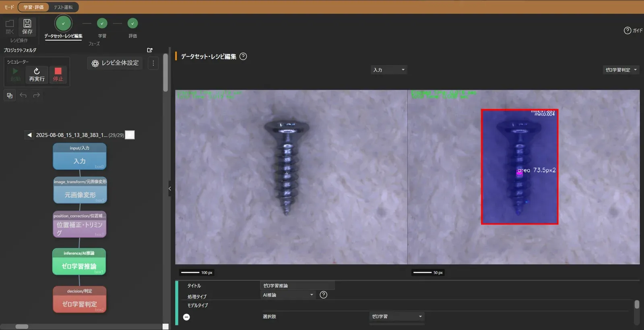Open the 入力 view dropdown
Image resolution: width=644 pixels, height=330 pixels.
click(389, 70)
